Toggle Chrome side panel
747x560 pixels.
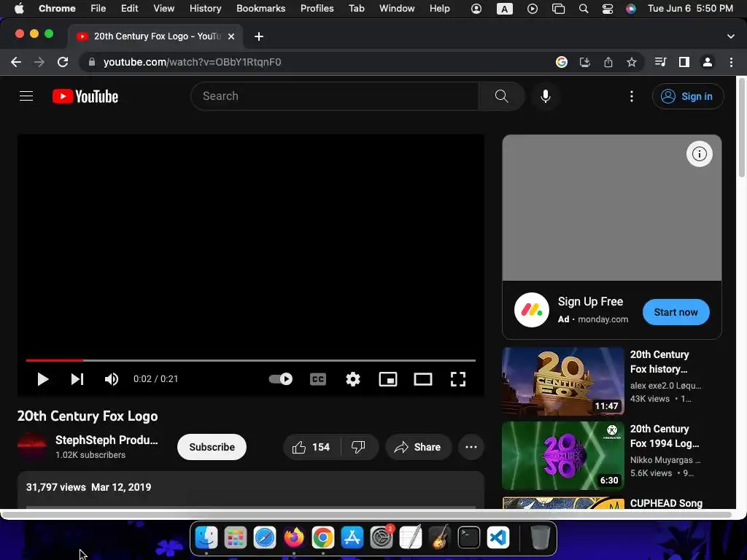(684, 62)
